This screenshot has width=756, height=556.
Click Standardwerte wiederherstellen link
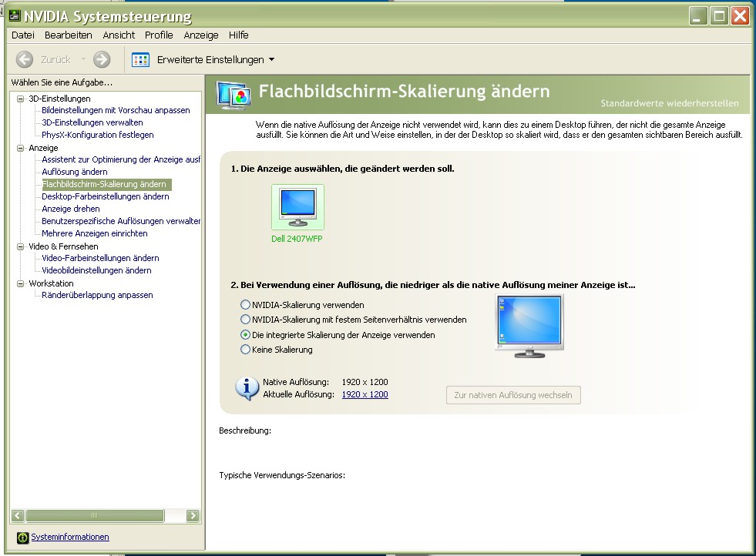point(670,103)
